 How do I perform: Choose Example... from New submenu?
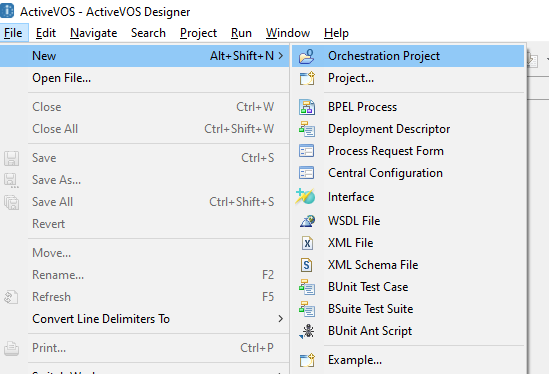408,360
